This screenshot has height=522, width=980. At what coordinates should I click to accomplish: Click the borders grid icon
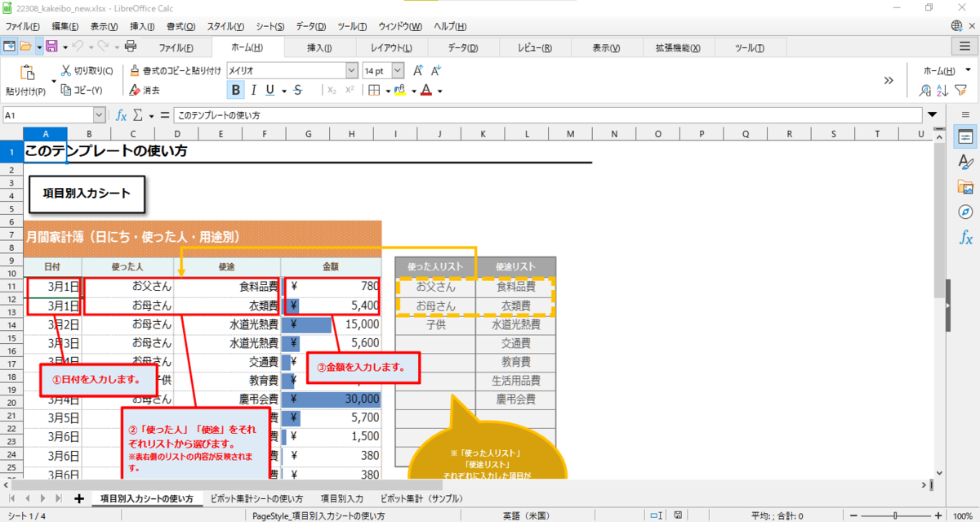tap(374, 91)
